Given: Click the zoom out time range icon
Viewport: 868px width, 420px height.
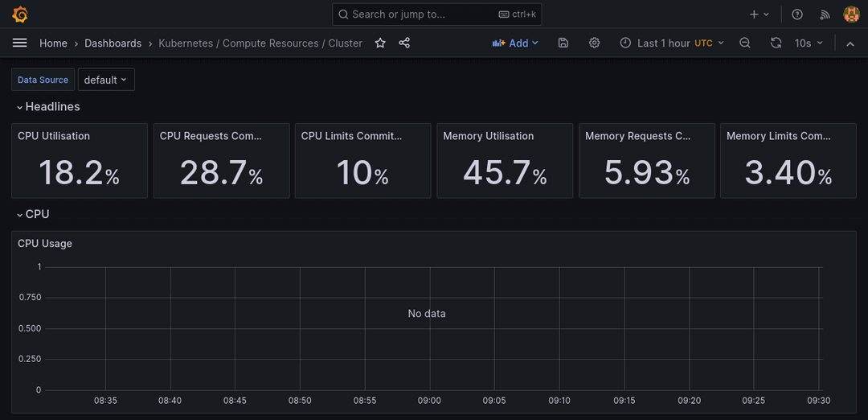Looking at the screenshot, I should coord(745,43).
